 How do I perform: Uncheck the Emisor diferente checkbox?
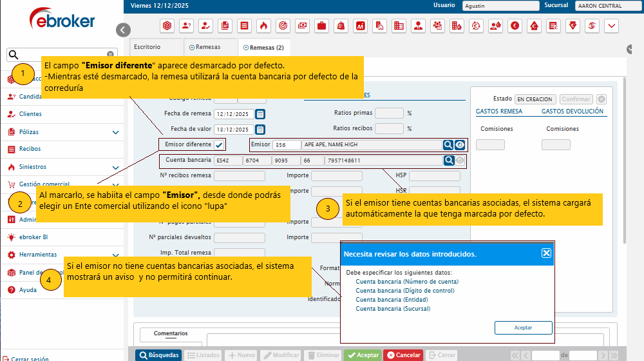click(x=220, y=145)
